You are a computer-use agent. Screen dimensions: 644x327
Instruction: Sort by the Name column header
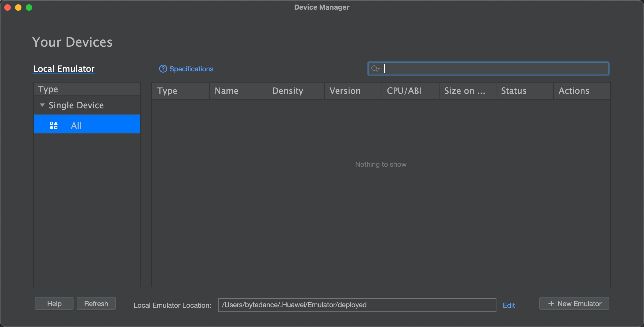[x=238, y=91]
